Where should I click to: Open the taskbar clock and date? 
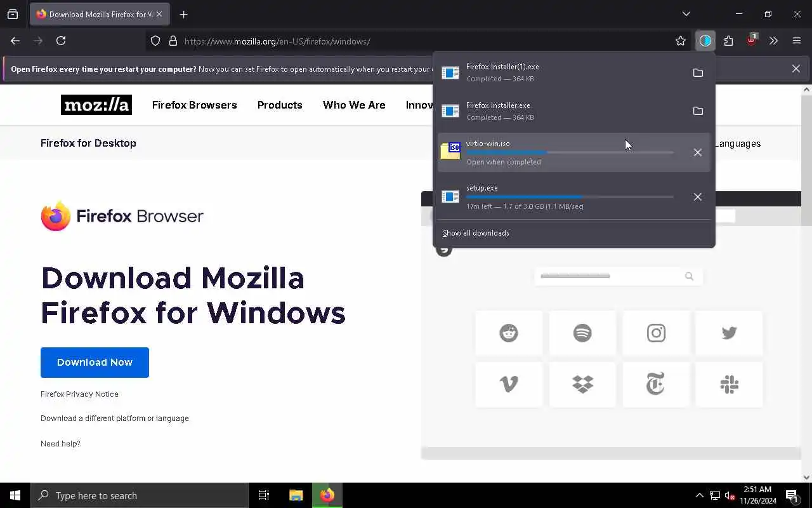coord(757,495)
